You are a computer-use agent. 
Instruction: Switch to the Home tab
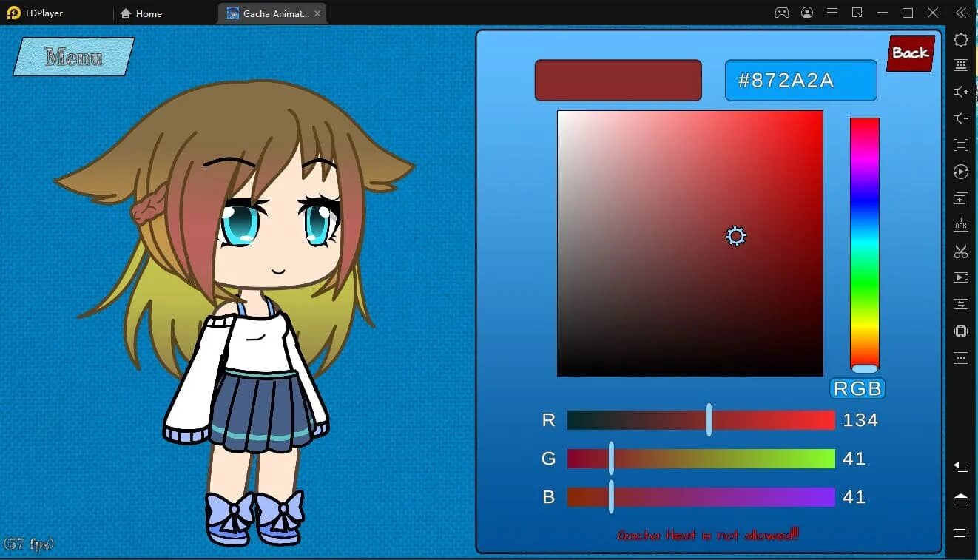point(141,13)
